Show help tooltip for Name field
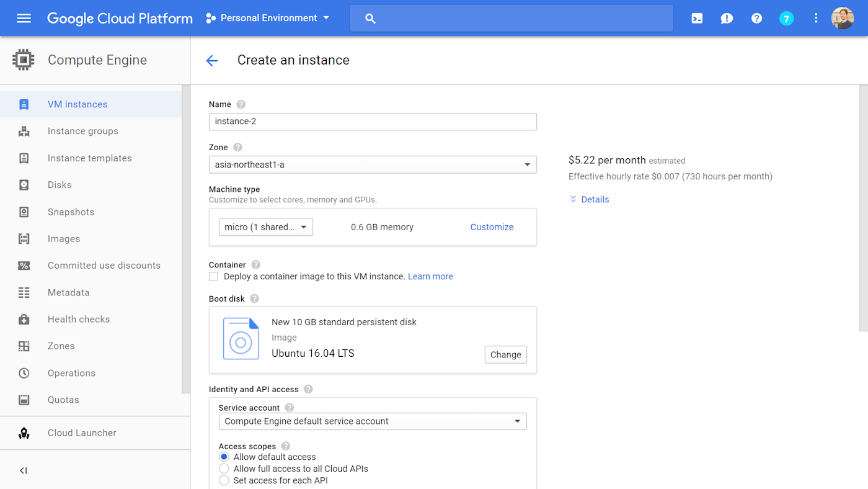This screenshot has width=868, height=489. [241, 104]
